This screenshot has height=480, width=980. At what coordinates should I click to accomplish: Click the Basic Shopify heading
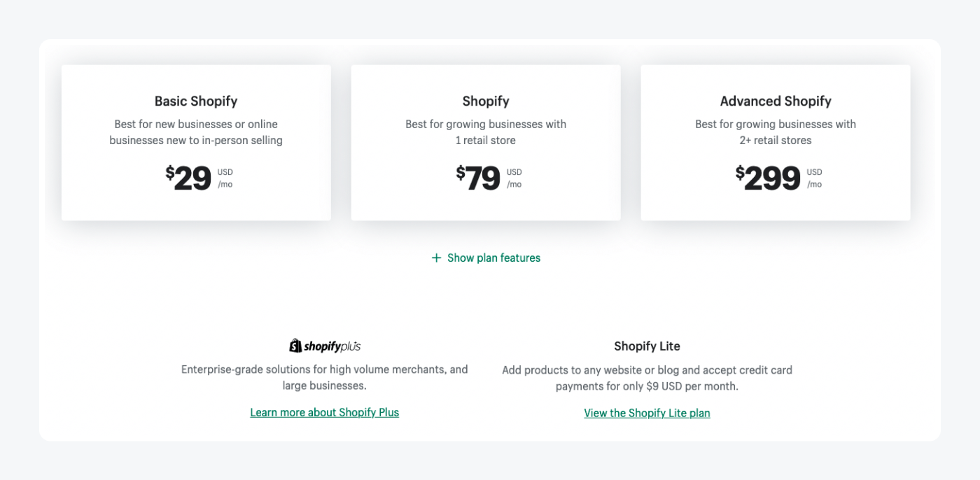pyautogui.click(x=196, y=101)
